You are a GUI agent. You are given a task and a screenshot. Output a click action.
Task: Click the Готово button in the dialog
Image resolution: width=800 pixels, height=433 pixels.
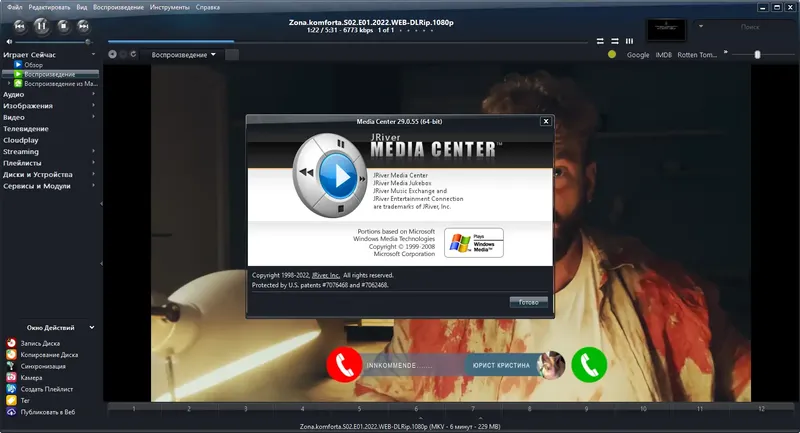(x=529, y=302)
